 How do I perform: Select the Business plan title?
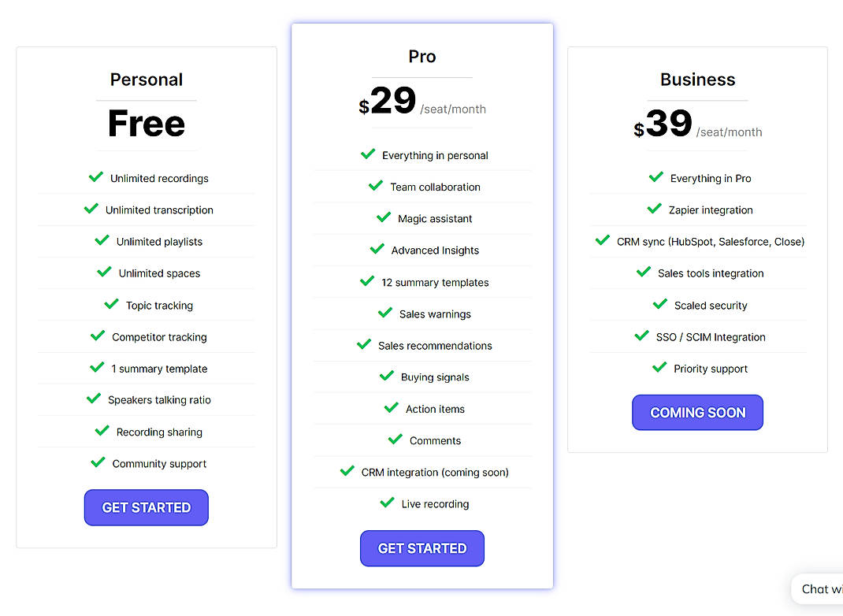(697, 79)
